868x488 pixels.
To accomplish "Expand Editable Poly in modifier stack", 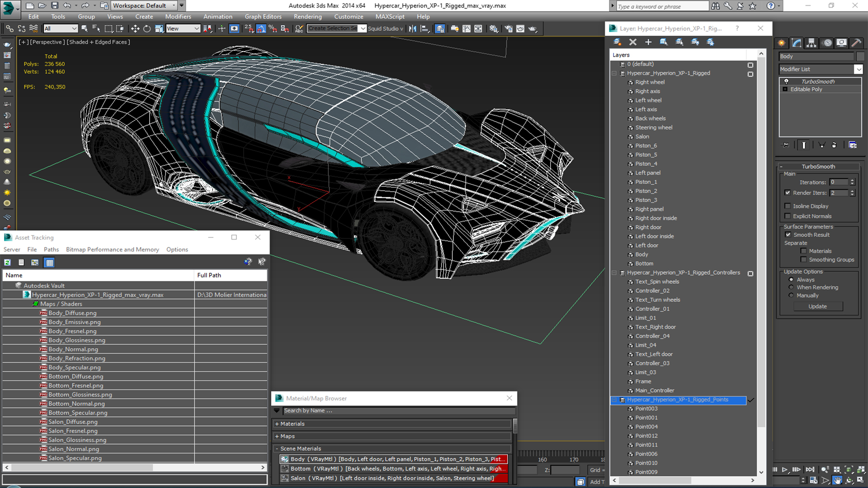I will pyautogui.click(x=785, y=89).
